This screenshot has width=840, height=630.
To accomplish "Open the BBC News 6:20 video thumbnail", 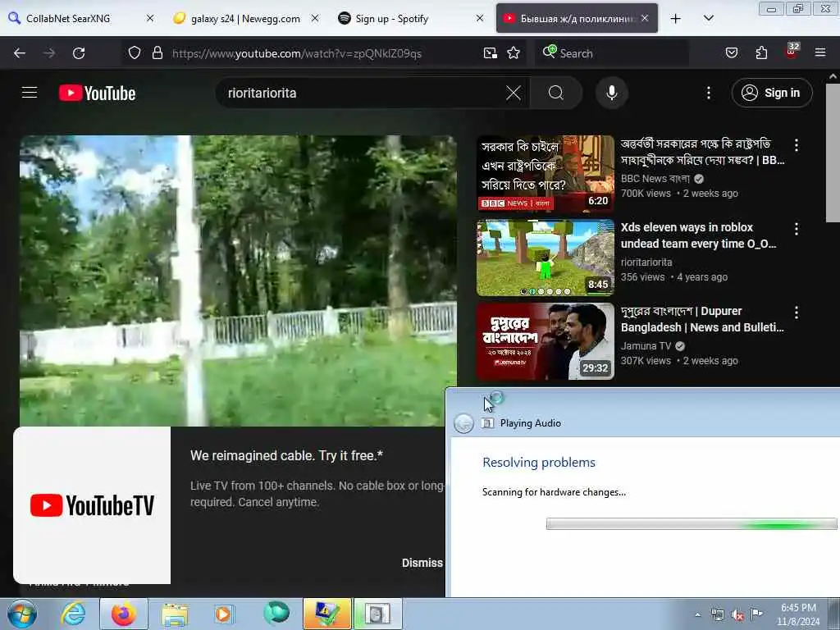I will [x=546, y=174].
